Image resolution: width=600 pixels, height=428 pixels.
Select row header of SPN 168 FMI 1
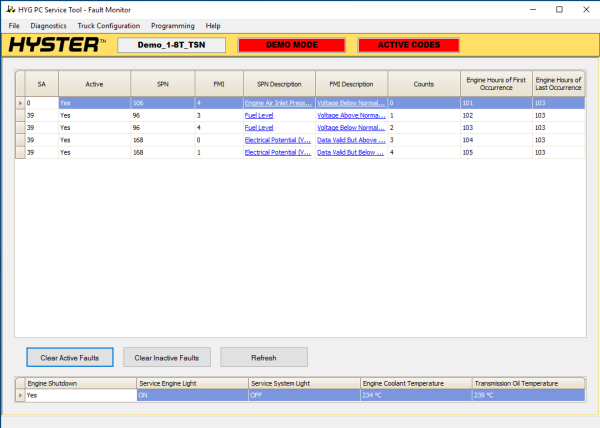[20, 152]
